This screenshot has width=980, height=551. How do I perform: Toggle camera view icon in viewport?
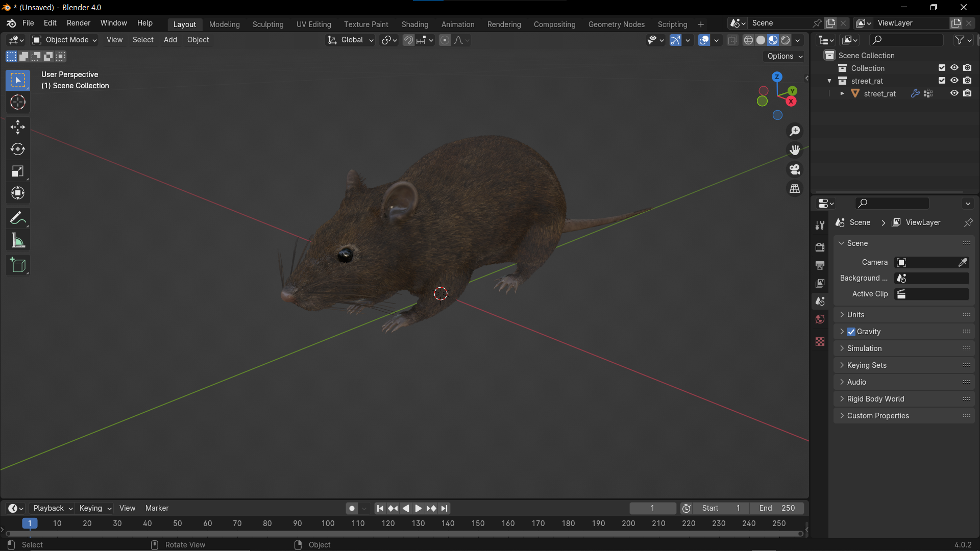(795, 169)
